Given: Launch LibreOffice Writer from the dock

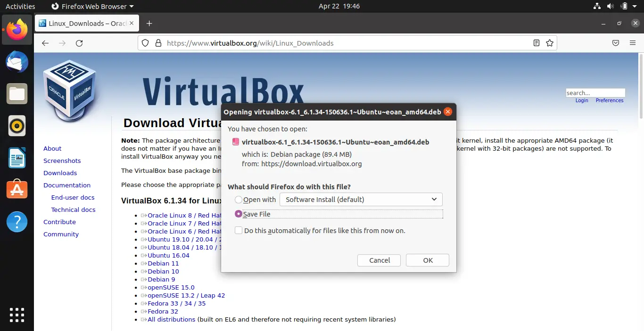Looking at the screenshot, I should pos(17,158).
